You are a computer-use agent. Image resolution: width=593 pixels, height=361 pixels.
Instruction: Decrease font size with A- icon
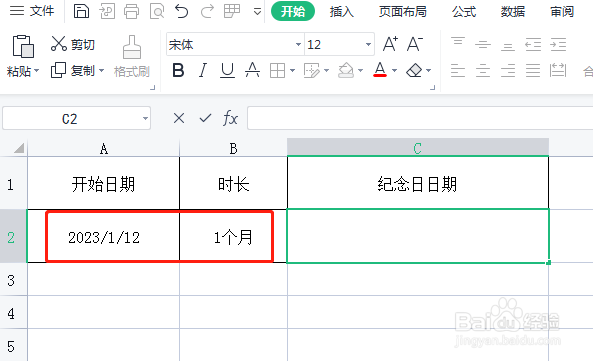pos(415,44)
